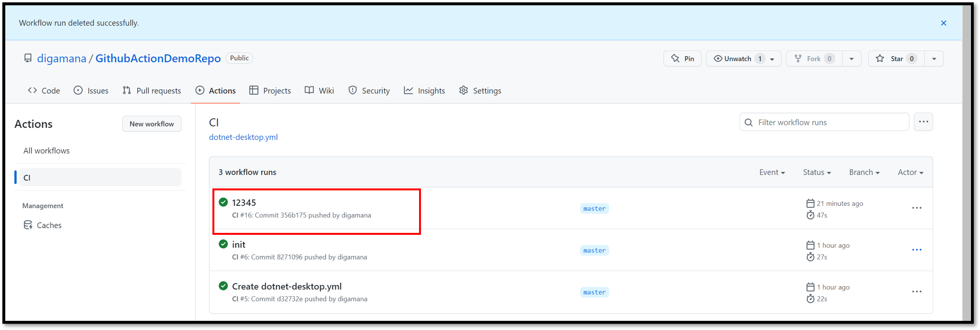Click the Caches database icon in sidebar
The height and width of the screenshot is (330, 980).
tap(28, 225)
